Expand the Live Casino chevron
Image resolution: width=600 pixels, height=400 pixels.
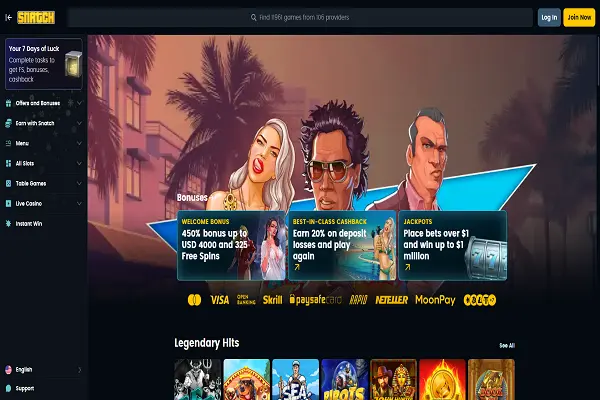pos(79,204)
